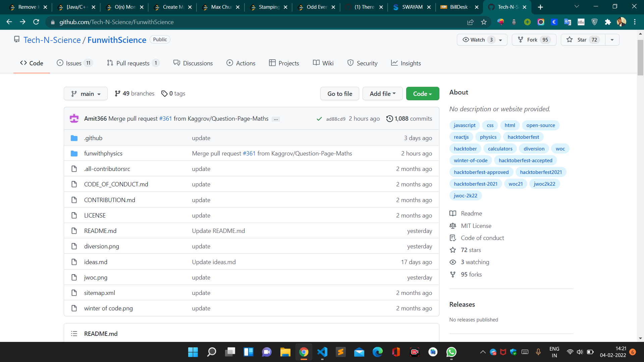This screenshot has width=644, height=362.
Task: Open the Security tab
Action: tap(362, 63)
